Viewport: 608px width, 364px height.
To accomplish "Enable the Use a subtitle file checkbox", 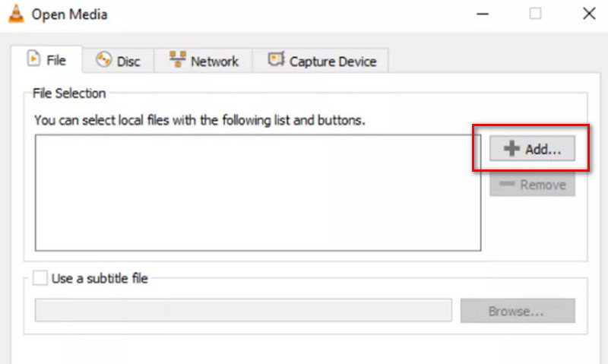I will (x=40, y=278).
